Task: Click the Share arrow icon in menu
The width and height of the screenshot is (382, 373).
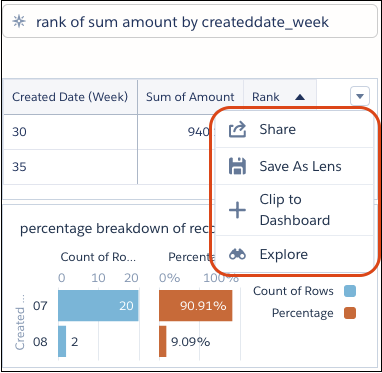Action: click(237, 130)
